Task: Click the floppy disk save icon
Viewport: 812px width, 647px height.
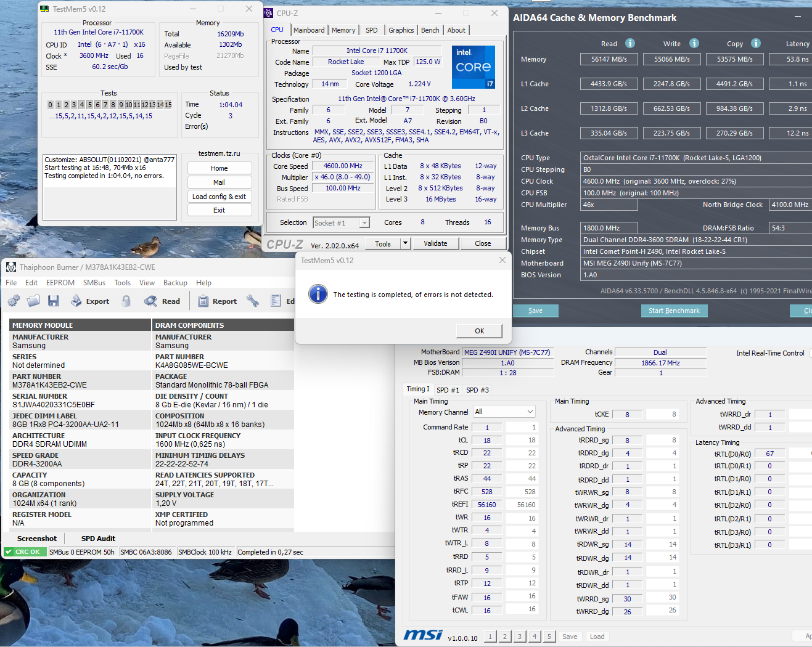Action: [54, 301]
